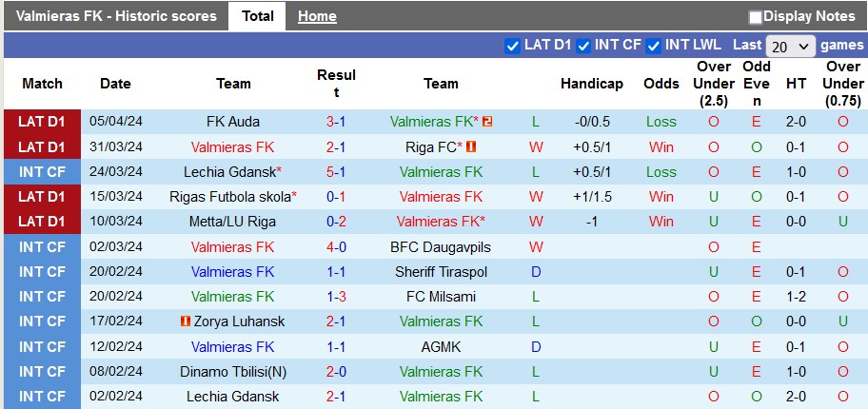Open the Dinamo Tbilisi(N) team link
This screenshot has width=868, height=409.
click(x=233, y=372)
